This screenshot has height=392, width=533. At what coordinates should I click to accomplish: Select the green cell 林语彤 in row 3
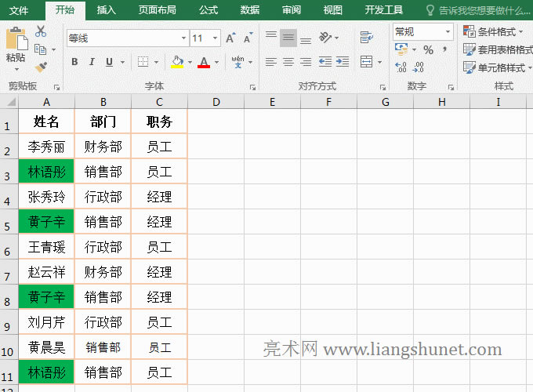tap(46, 172)
